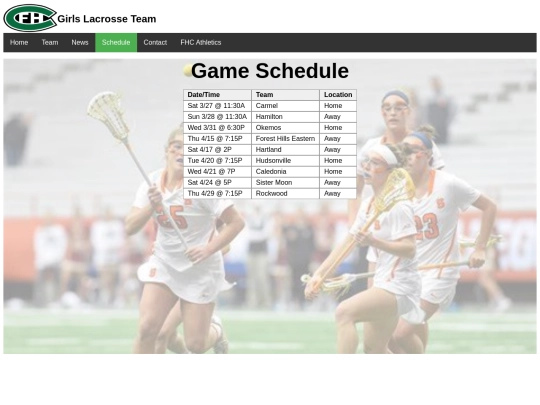The width and height of the screenshot is (540, 405).
Task: Click the Girls Lacrosse Team title
Action: coord(107,19)
